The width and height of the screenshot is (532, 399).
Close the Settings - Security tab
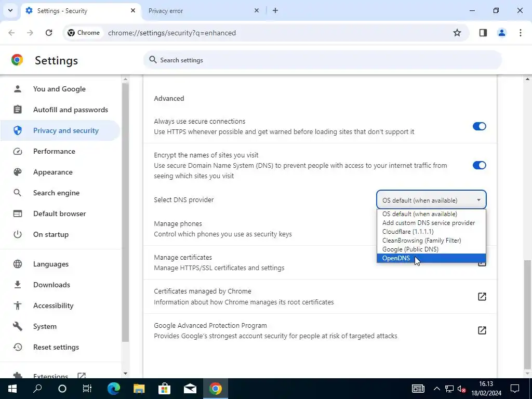click(x=133, y=10)
